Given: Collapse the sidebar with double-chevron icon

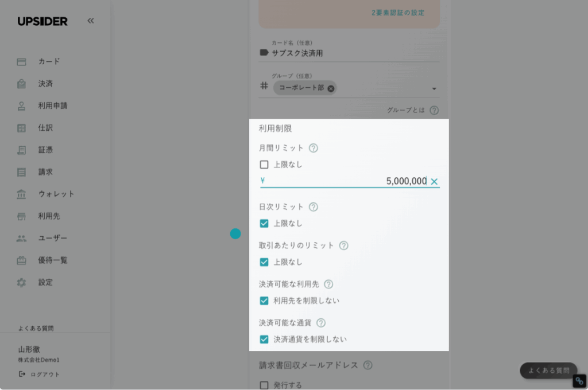Looking at the screenshot, I should tap(91, 21).
